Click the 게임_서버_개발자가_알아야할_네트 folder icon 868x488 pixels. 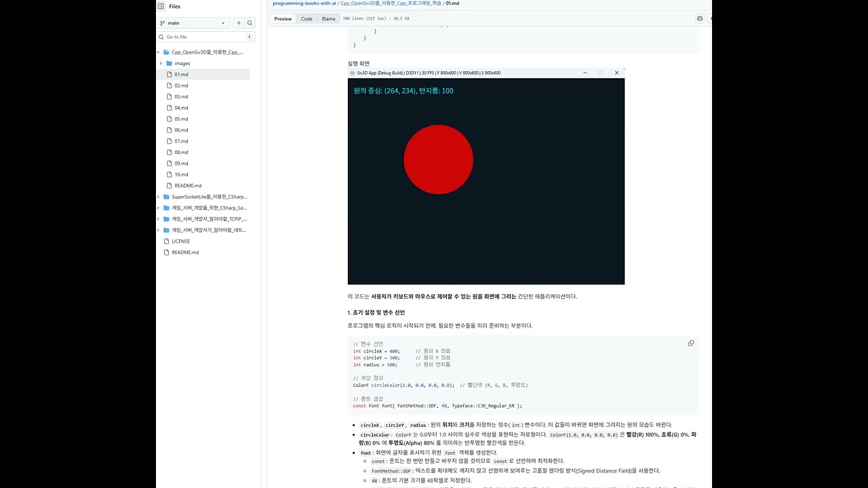point(166,230)
